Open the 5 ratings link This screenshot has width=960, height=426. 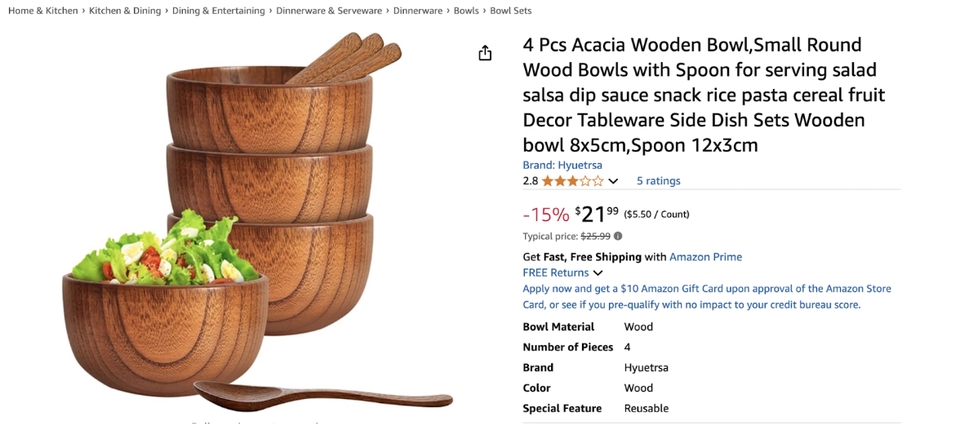pos(658,181)
